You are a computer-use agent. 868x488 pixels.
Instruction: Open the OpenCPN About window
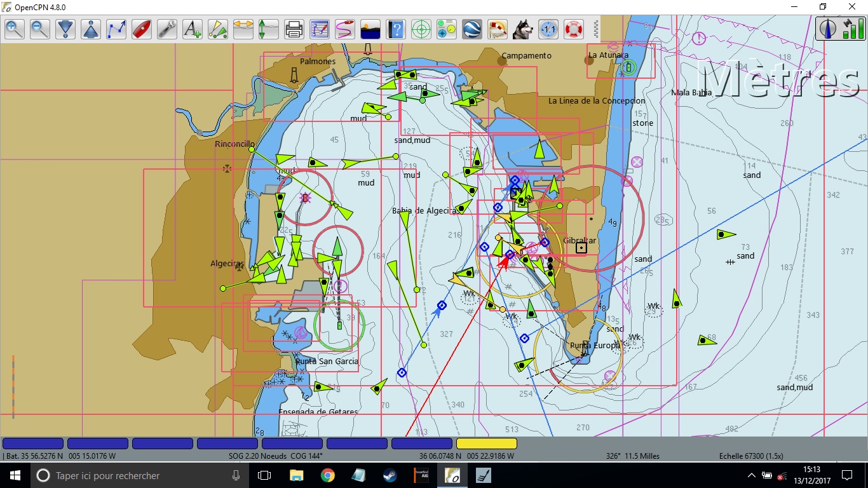(396, 29)
